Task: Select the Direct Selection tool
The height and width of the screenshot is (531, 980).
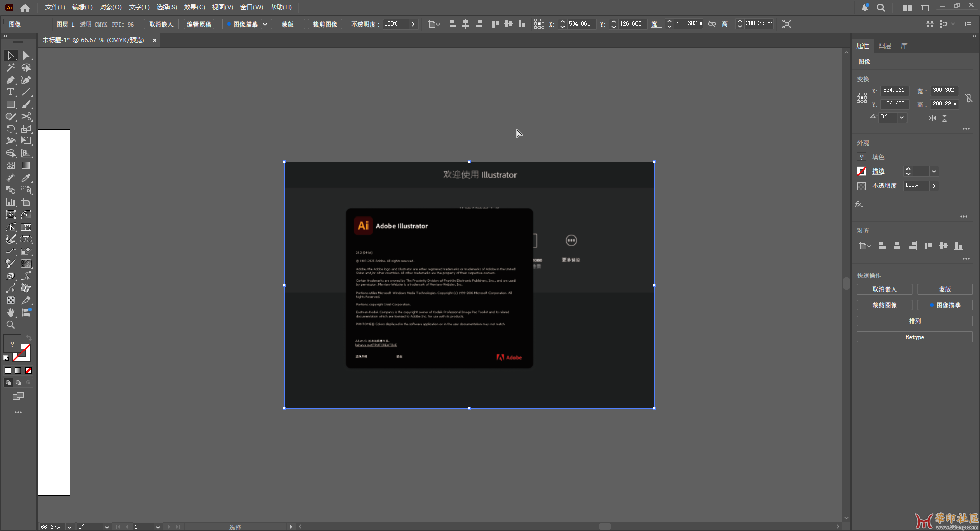Action: (x=27, y=55)
